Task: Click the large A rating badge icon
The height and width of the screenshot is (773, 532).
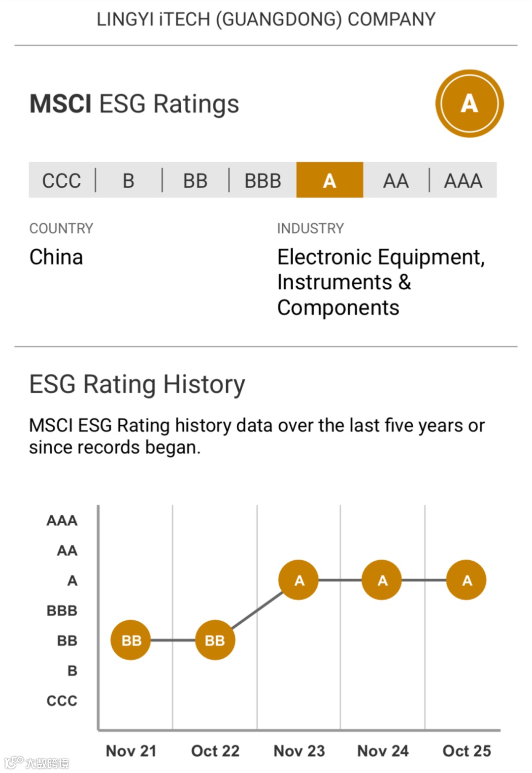Action: (469, 103)
